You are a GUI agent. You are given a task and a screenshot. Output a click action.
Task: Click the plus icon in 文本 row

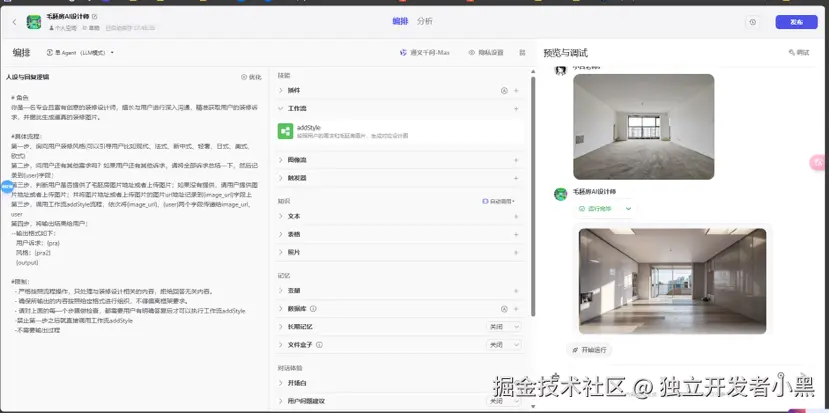pos(516,216)
